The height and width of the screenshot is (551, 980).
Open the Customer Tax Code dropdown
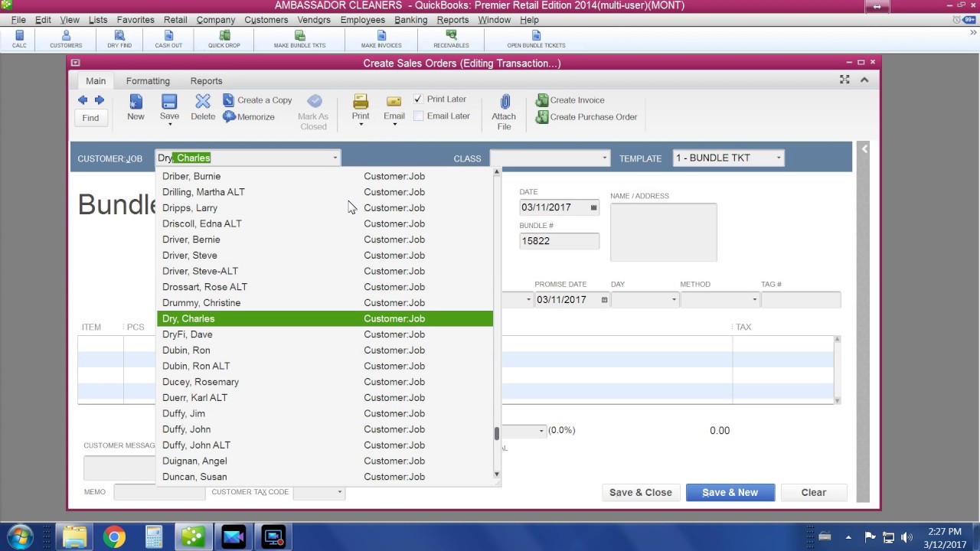click(339, 492)
